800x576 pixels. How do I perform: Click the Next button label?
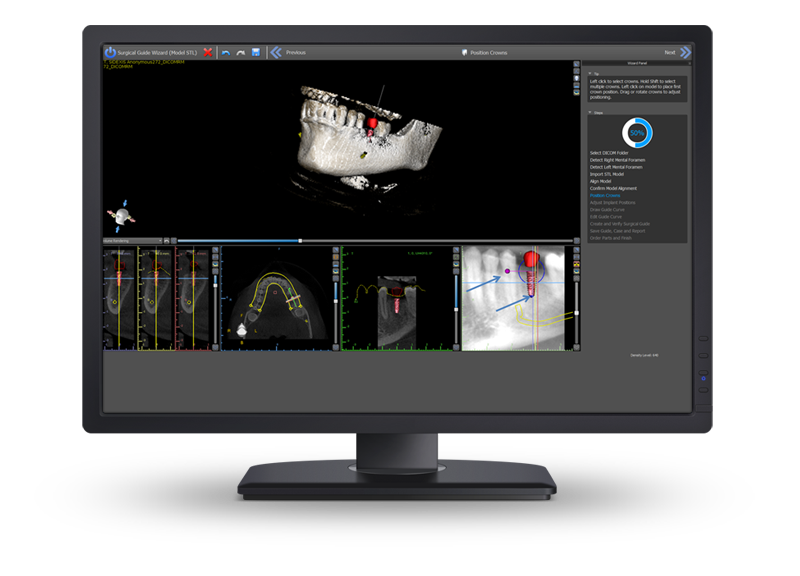669,53
